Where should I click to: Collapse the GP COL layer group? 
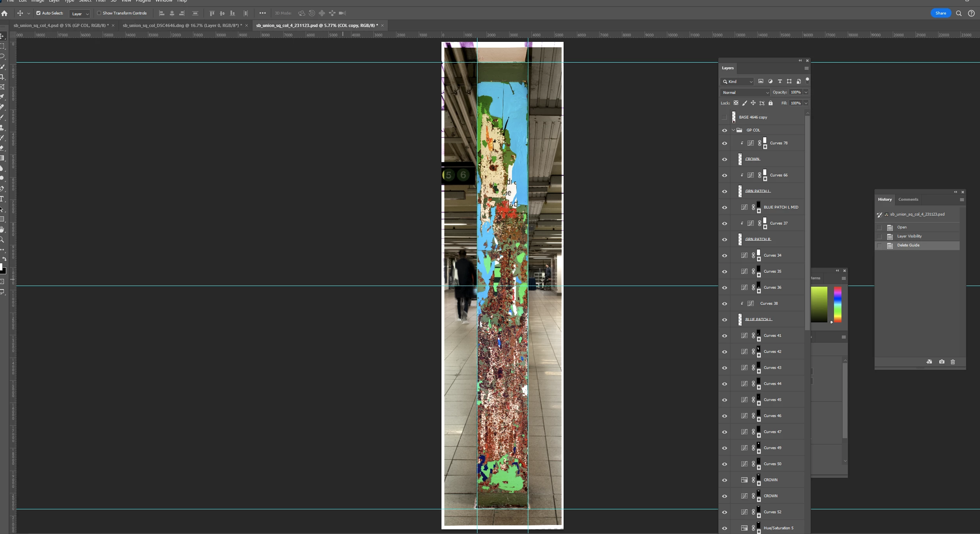[x=733, y=130]
